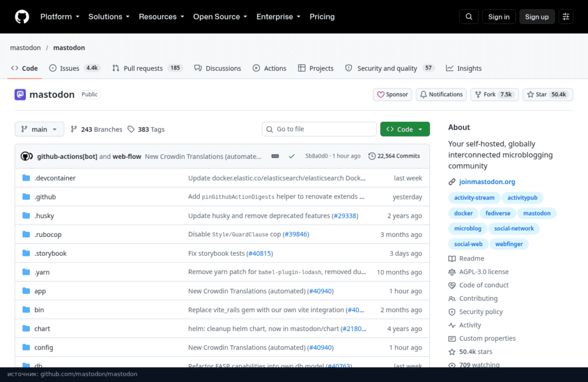Viewport: 588px width, 382px height.
Task: Open 22,564 Commits history
Action: pos(394,156)
